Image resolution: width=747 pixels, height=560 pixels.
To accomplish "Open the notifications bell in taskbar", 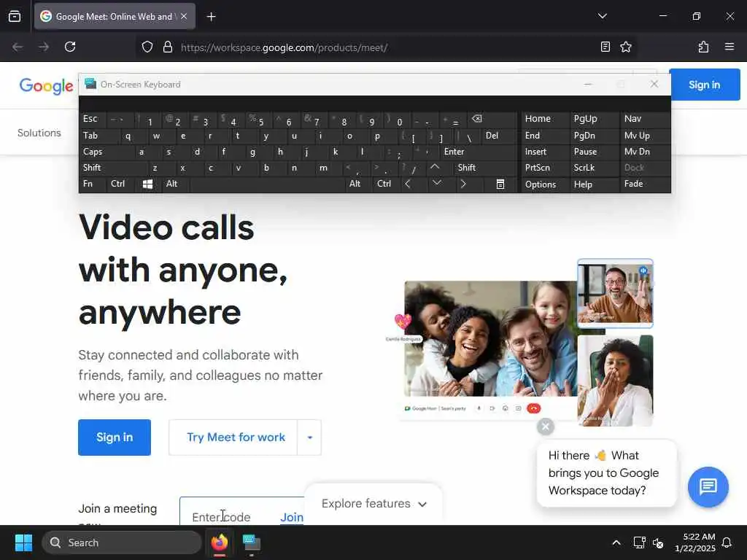I will click(727, 542).
